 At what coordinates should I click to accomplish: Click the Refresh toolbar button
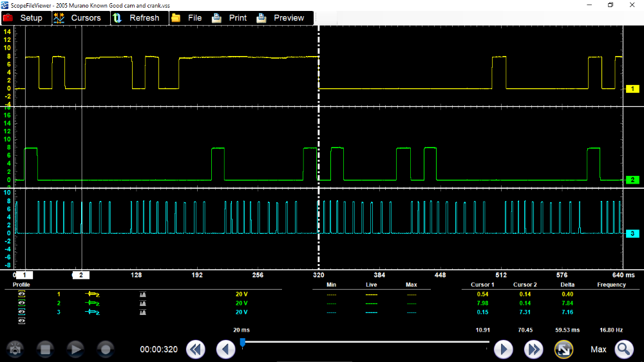[x=137, y=18]
